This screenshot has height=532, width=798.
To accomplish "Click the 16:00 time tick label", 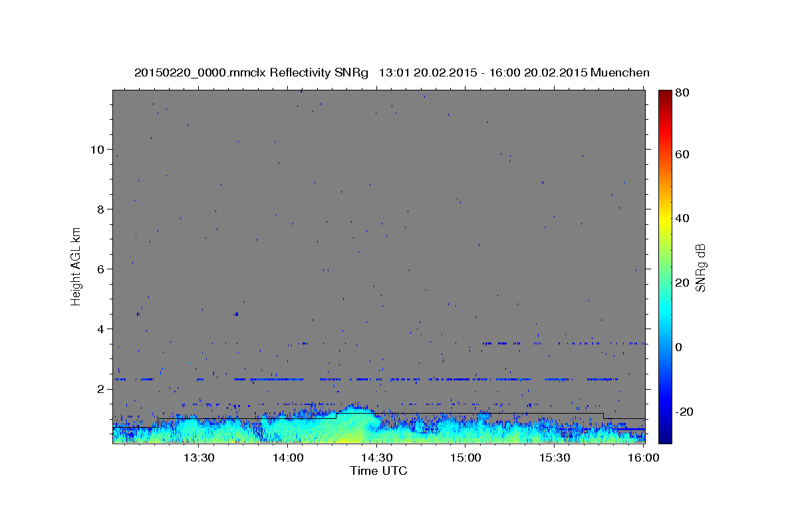I will [643, 458].
